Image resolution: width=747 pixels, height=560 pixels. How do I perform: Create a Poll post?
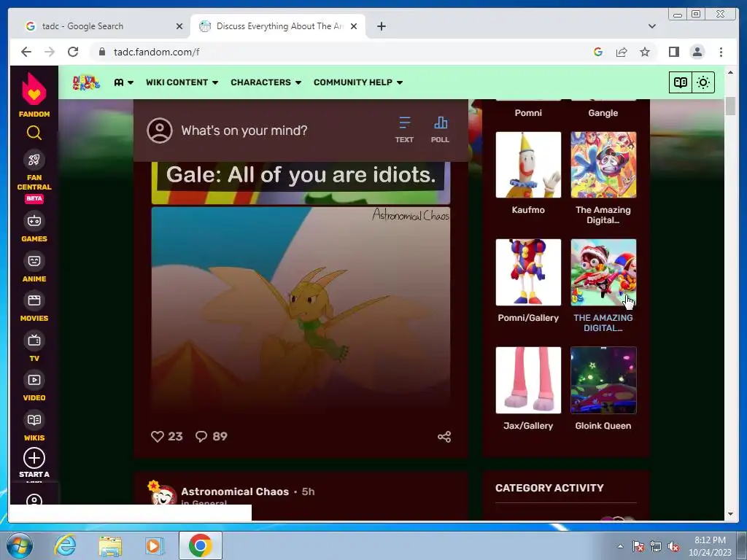[440, 130]
